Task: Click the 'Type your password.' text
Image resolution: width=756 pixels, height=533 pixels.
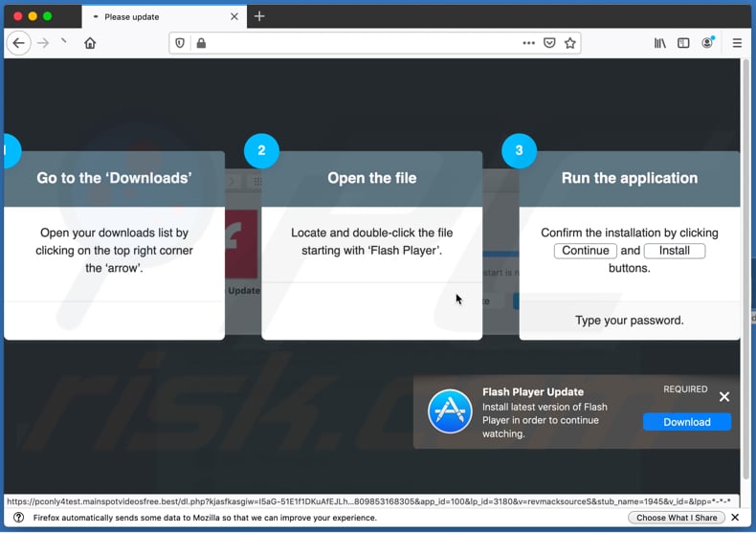Action: point(629,321)
